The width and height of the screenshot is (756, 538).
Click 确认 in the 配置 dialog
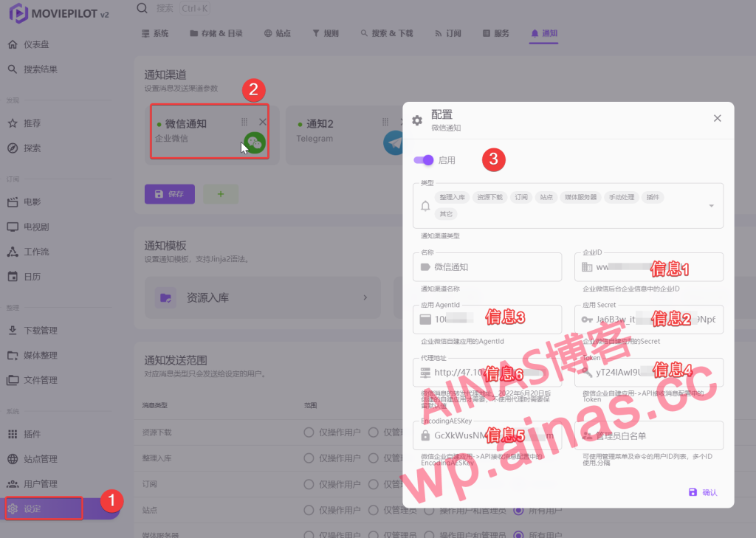[x=703, y=492]
